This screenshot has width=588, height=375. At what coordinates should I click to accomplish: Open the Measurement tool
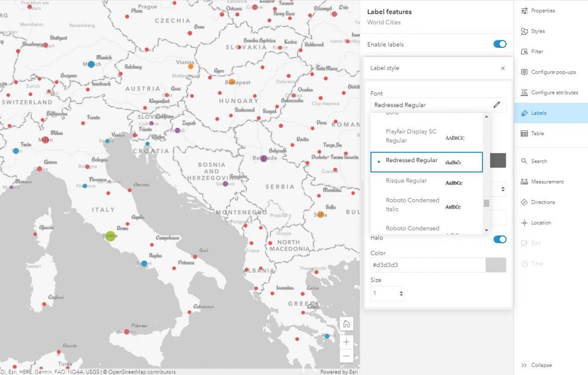[546, 181]
